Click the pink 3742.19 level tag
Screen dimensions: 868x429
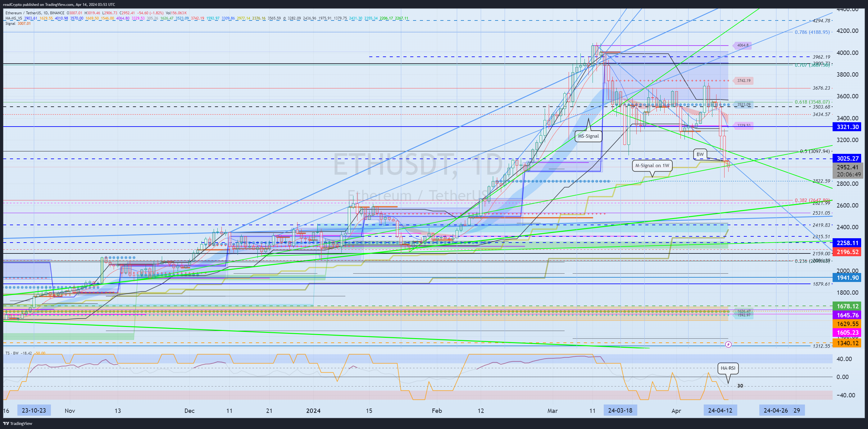743,81
